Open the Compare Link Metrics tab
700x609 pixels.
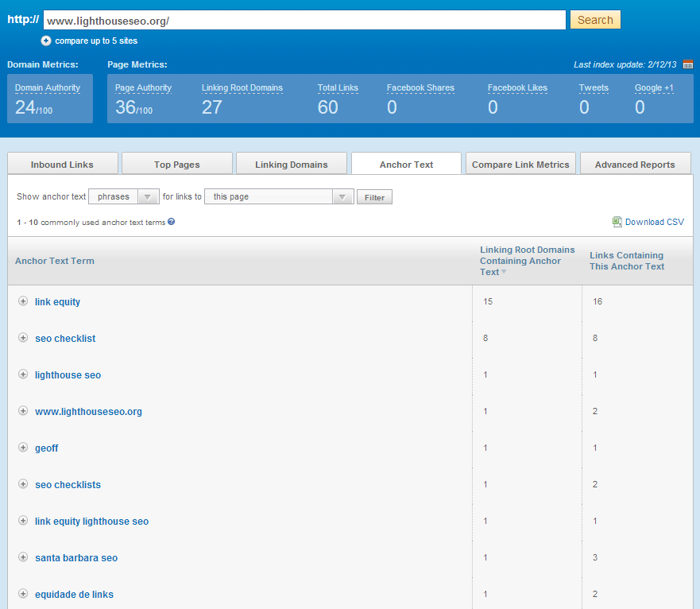(520, 164)
